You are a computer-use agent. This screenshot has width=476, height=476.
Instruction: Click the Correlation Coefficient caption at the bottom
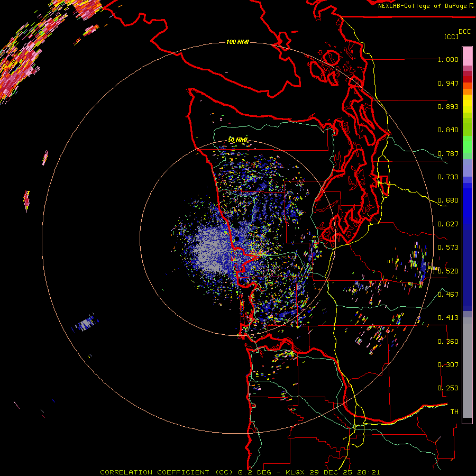pyautogui.click(x=240, y=472)
